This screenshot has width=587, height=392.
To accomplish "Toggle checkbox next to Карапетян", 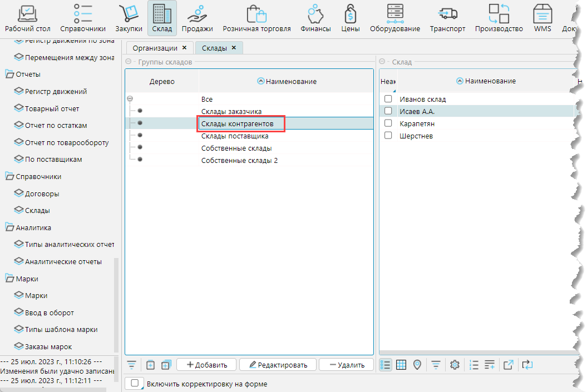I will (388, 123).
